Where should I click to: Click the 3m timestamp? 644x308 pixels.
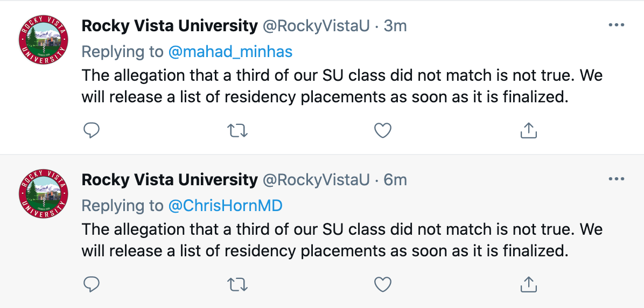point(395,26)
